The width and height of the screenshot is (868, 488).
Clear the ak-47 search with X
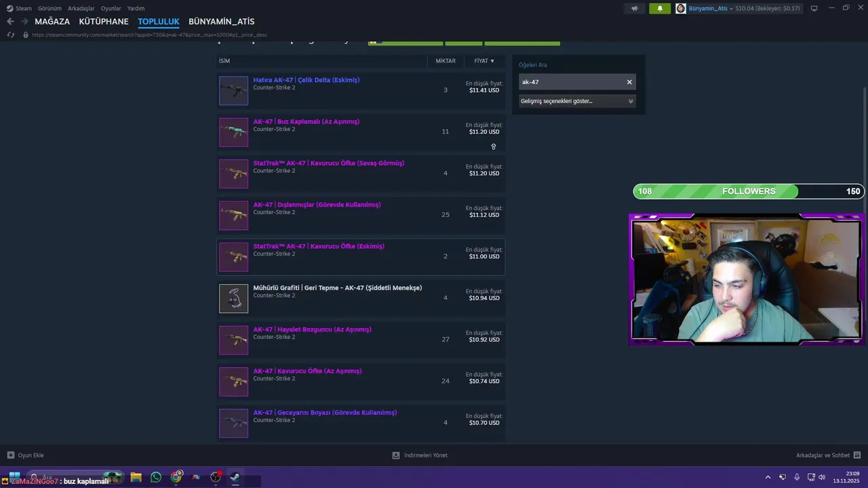pyautogui.click(x=629, y=82)
